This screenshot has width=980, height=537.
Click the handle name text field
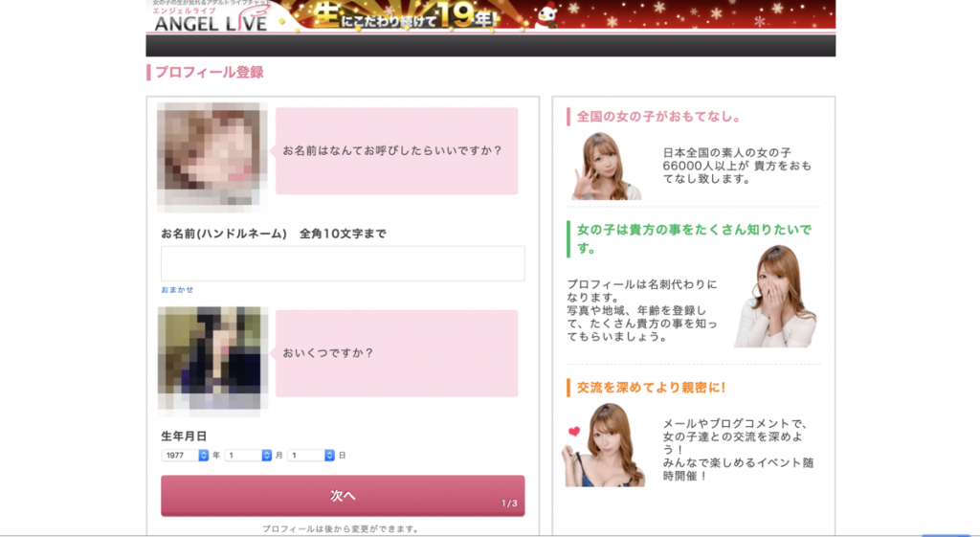[x=343, y=263]
